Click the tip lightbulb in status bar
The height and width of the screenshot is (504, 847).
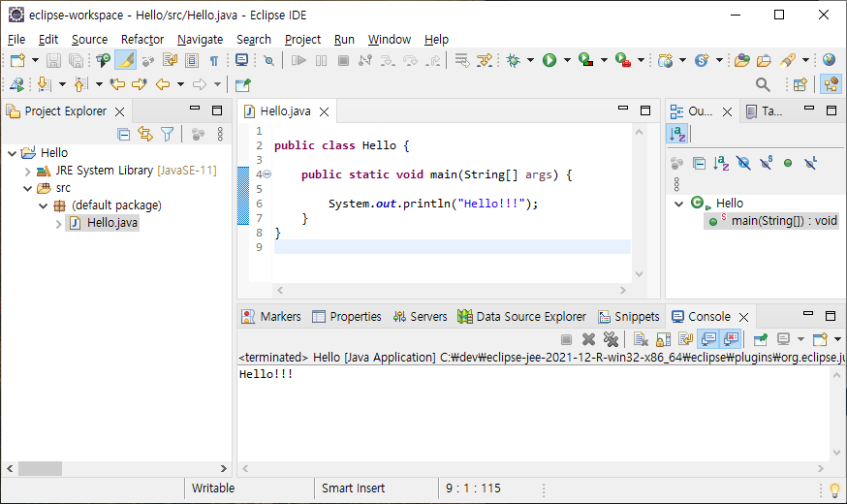834,490
